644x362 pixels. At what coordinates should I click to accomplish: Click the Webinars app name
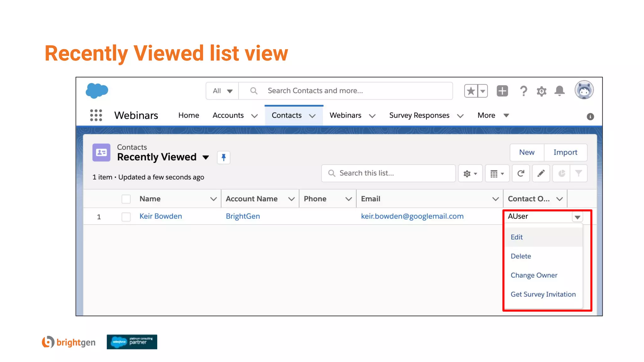pyautogui.click(x=136, y=115)
